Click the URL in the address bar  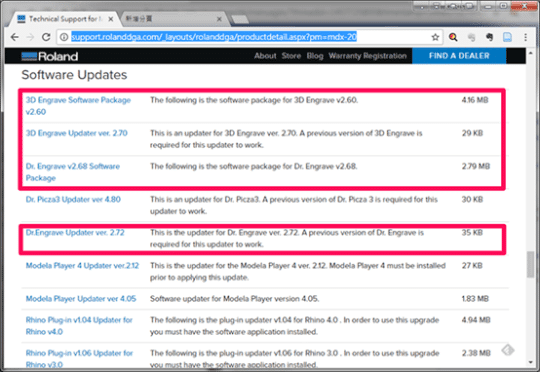(x=214, y=37)
